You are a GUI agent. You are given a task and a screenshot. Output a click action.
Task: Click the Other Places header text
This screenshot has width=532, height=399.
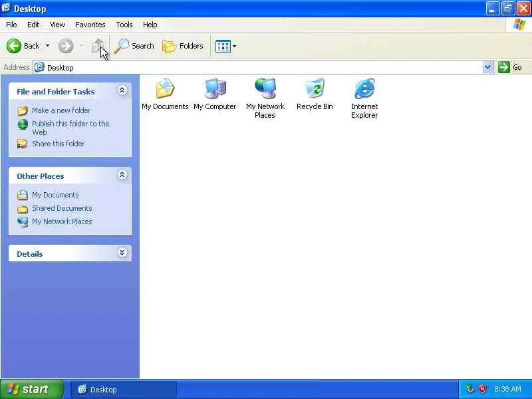coord(41,176)
